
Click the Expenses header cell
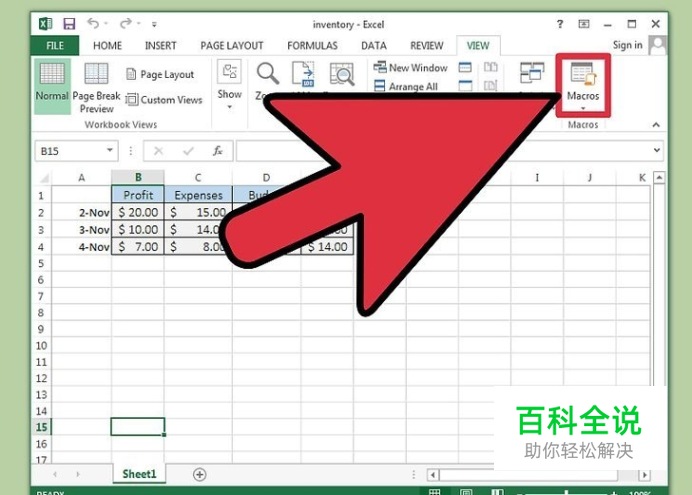coord(199,195)
